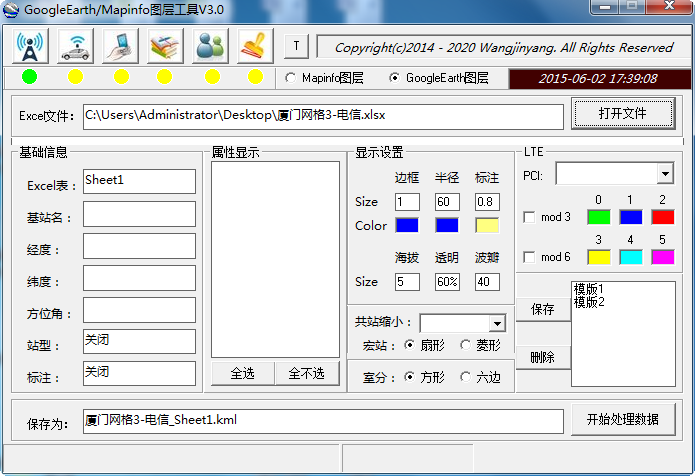Image resolution: width=695 pixels, height=476 pixels.
Task: Click the green status indicator dot
Action: coord(30,77)
